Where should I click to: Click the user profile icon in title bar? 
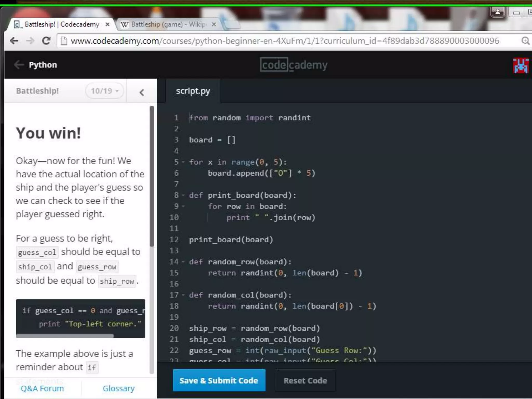pos(497,12)
